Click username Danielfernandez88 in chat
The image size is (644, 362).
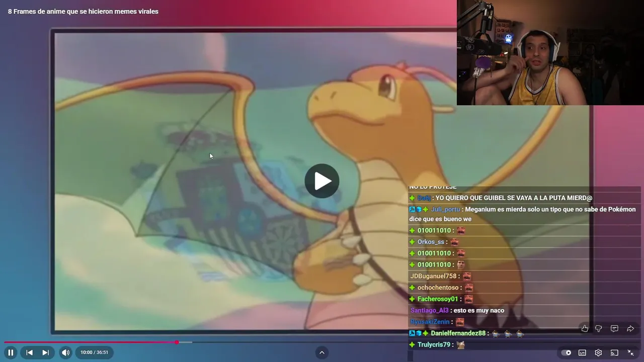tap(458, 333)
